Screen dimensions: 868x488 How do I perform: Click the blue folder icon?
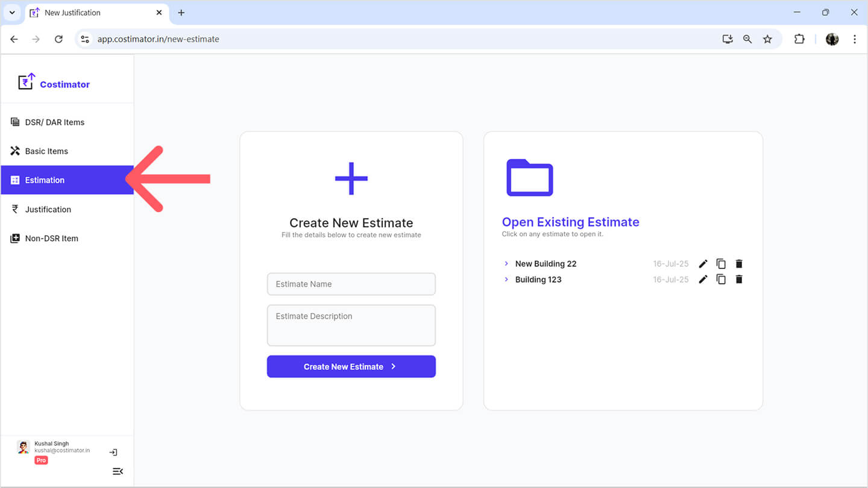point(530,178)
